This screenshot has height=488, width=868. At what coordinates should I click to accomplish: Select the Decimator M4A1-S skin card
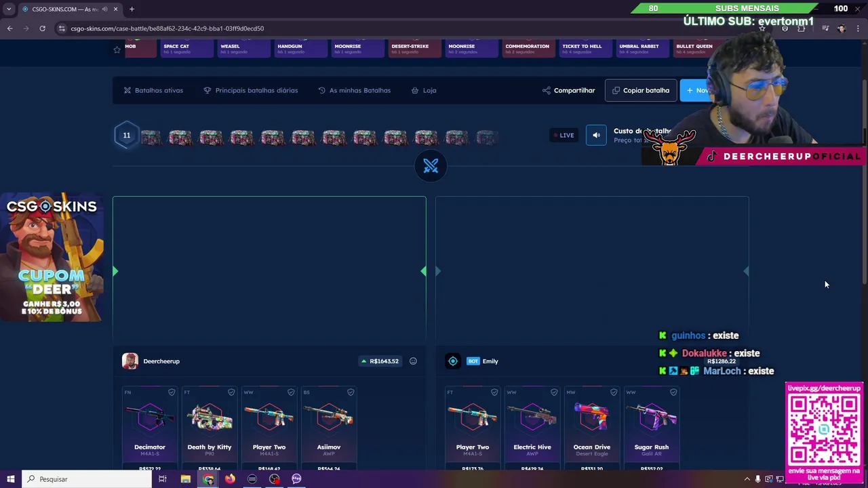point(150,428)
